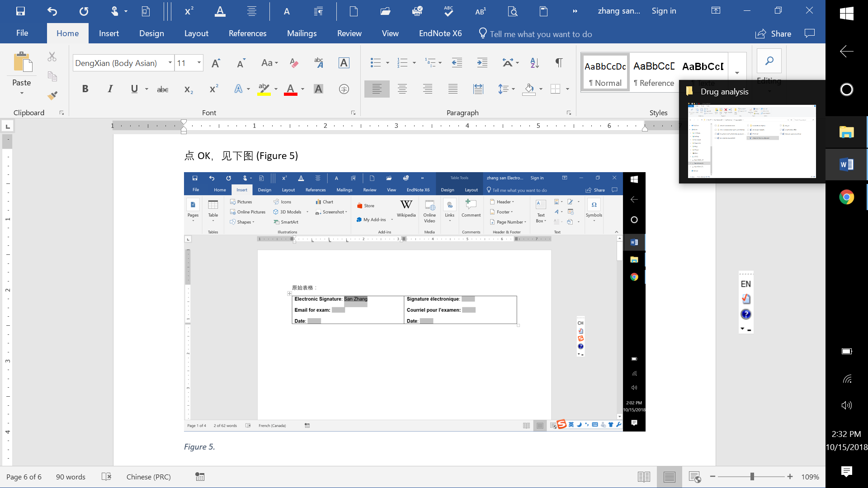
Task: Click the Sort icon in Paragraph group
Action: pyautogui.click(x=534, y=63)
